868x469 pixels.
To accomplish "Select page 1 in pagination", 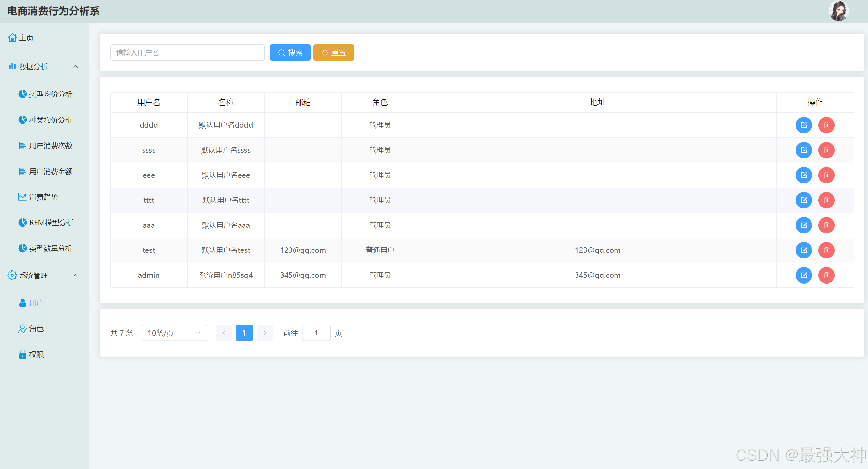I will tap(244, 333).
